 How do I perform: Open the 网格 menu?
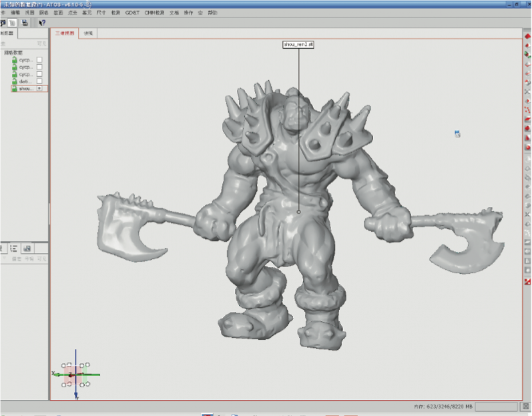(44, 13)
